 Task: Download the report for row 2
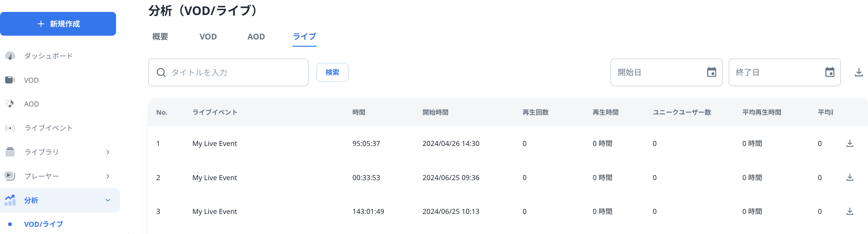(850, 178)
